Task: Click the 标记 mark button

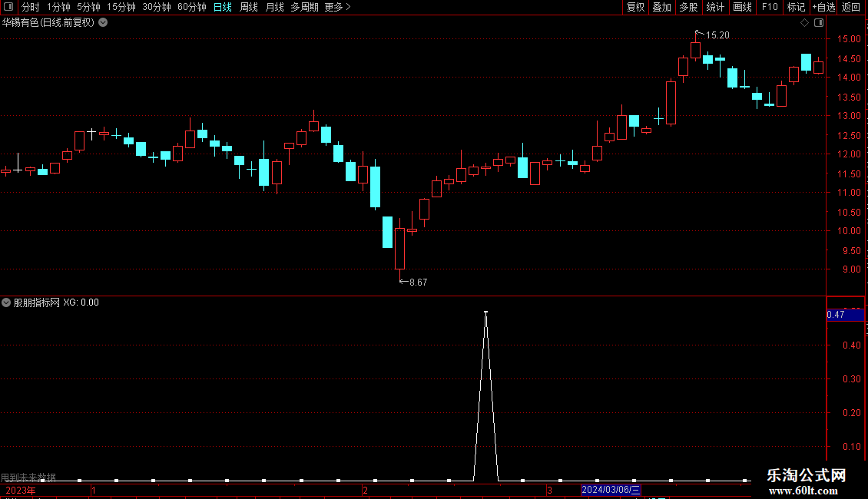Action: (796, 7)
